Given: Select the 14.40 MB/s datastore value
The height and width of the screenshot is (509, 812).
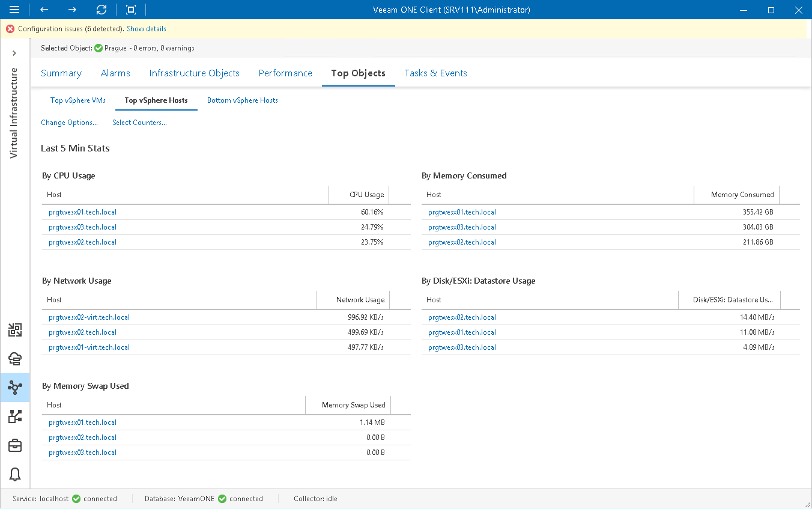Looking at the screenshot, I should [x=757, y=317].
